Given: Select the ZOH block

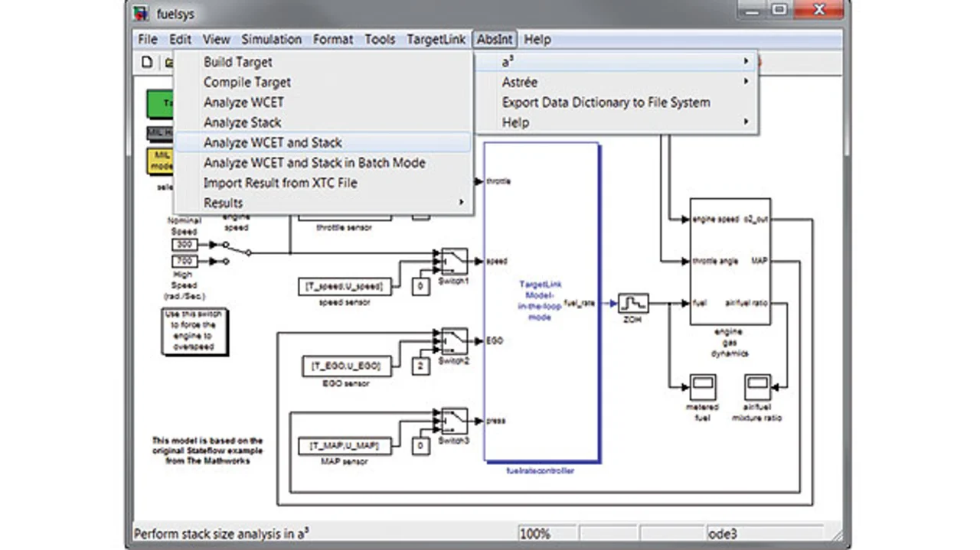Looking at the screenshot, I should coord(633,304).
